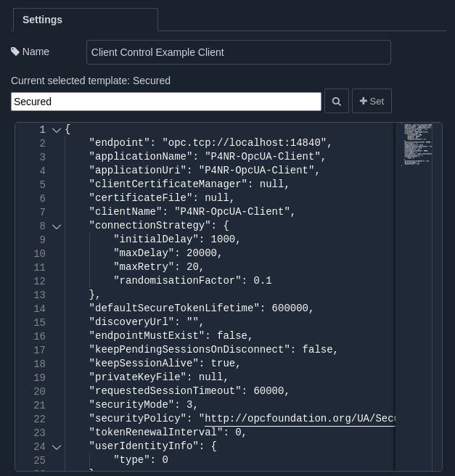Collapse the userIdentityInfo block fold arrow

(57, 447)
